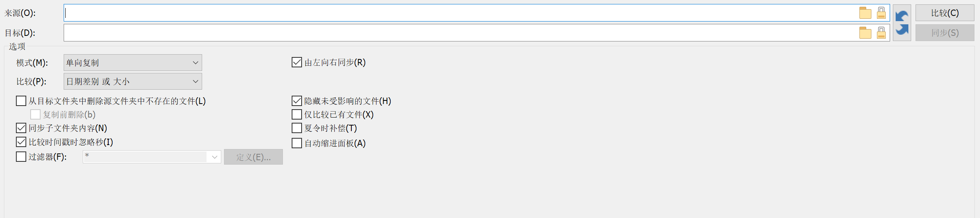Click the lock icon beside source field
This screenshot has width=980, height=218.
[881, 13]
